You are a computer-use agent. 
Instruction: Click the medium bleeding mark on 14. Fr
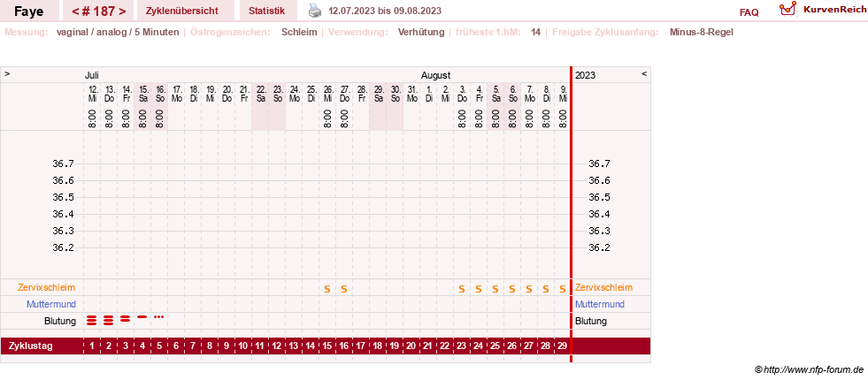tap(125, 318)
